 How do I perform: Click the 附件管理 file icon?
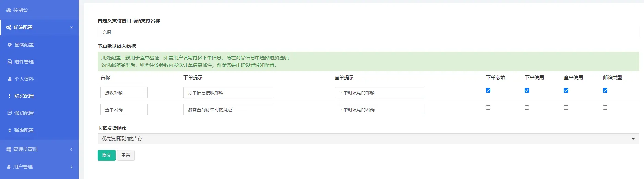(10, 62)
